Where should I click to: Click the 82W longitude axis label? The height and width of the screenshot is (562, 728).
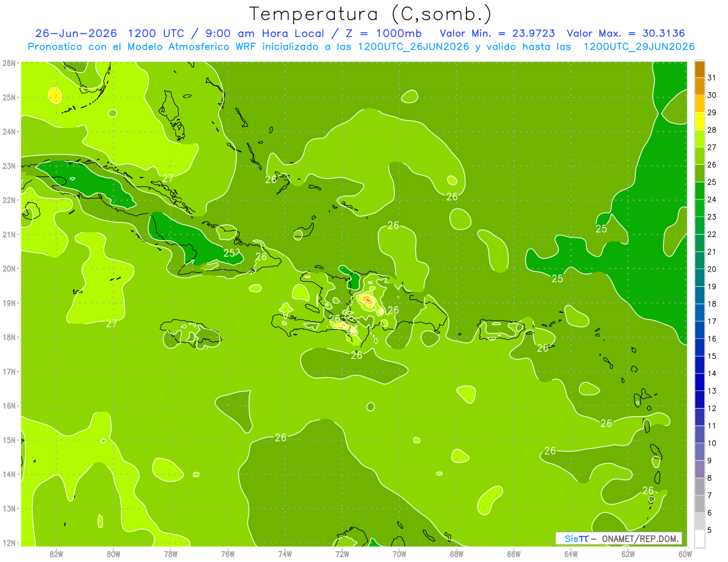coord(56,554)
